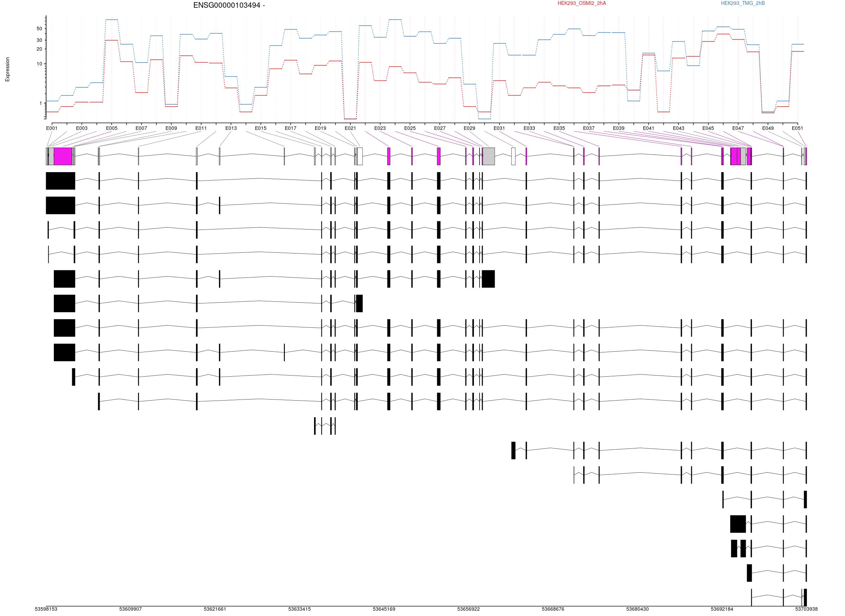Image resolution: width=845 pixels, height=616 pixels.
Task: Click exon label E025
Action: point(410,128)
